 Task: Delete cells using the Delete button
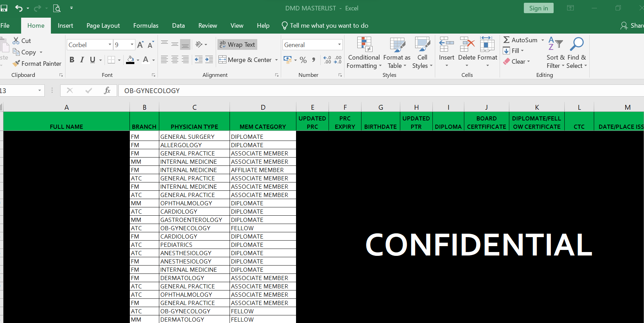(467, 53)
